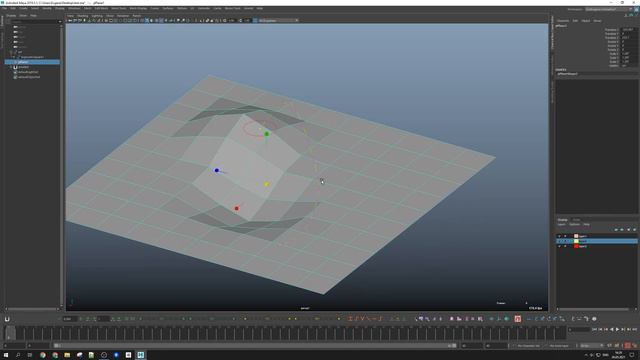Open the Workspace dropdown
Screen dimensions: 640x360
[x=608, y=9]
